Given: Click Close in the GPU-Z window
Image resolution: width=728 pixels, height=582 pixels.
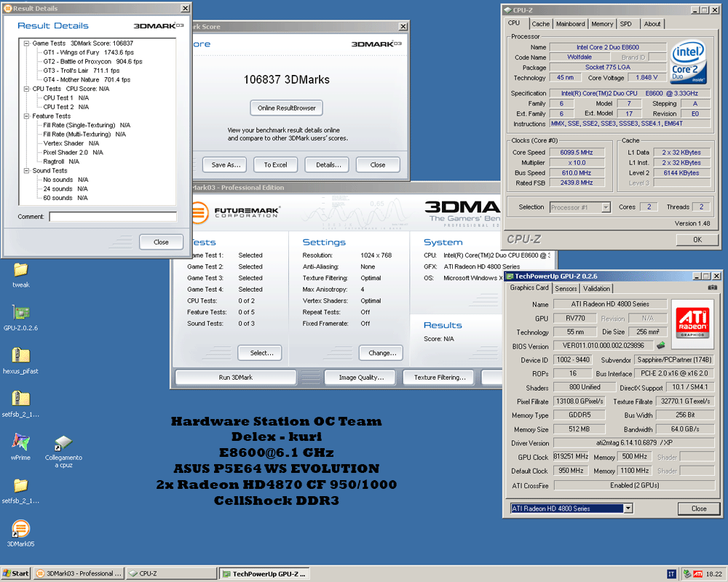Looking at the screenshot, I should coord(699,509).
